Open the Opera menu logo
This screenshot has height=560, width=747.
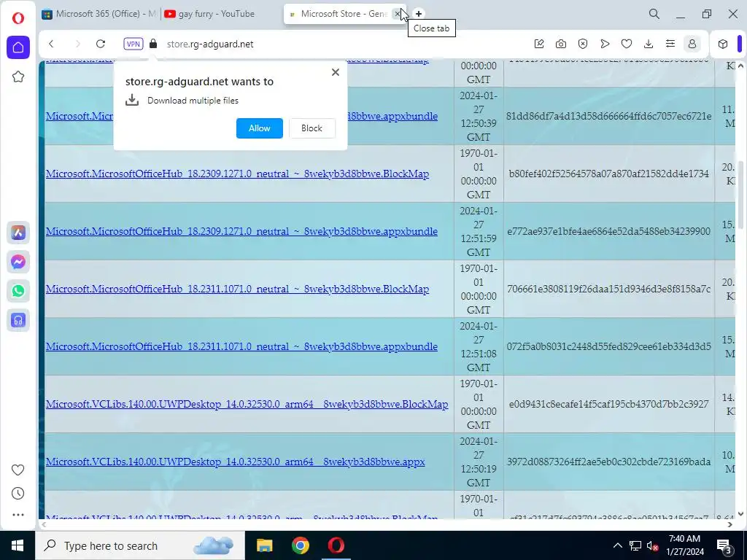pos(18,18)
